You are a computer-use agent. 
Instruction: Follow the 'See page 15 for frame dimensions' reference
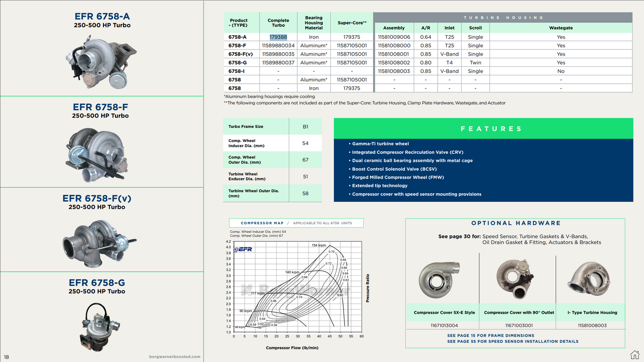tap(491, 336)
